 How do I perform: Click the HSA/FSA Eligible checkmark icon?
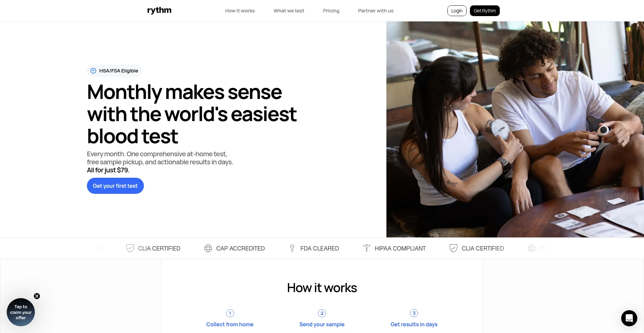click(x=94, y=71)
